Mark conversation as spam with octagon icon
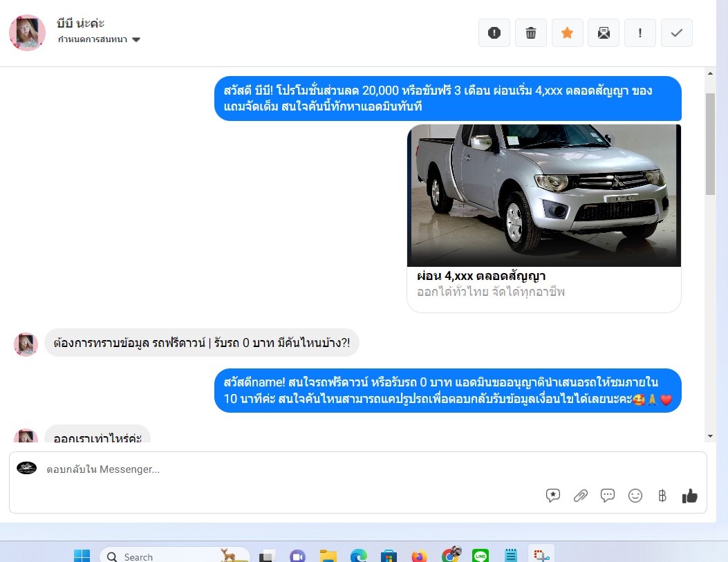 click(494, 33)
